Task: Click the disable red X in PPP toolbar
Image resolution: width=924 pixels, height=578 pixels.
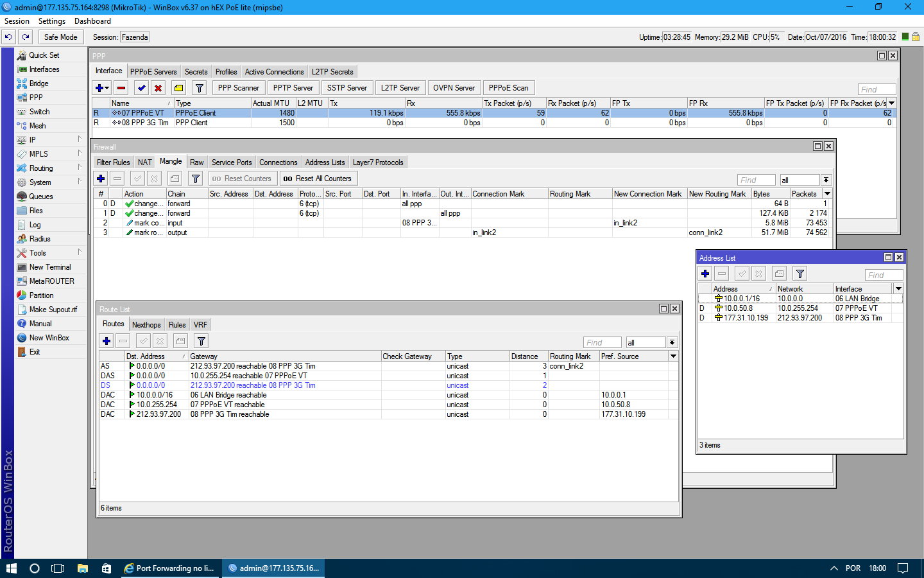Action: 158,88
